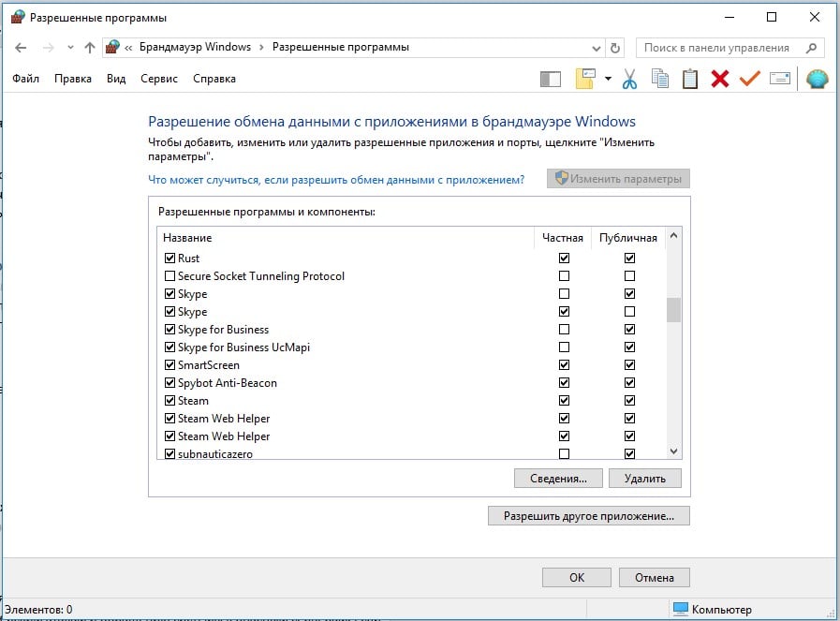
Task: Enable the Secure Socket Tunneling Protocol checkbox
Action: tap(169, 276)
